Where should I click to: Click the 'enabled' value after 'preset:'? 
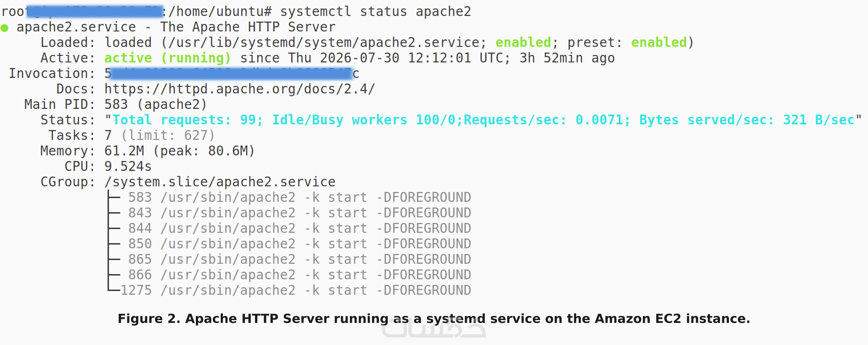point(659,43)
